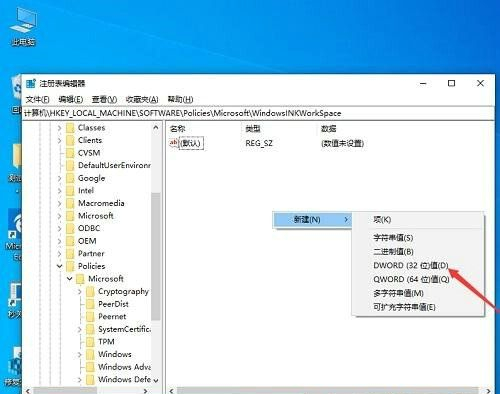Viewport: 500px width, 394px height.
Task: Choose 项(K) from the submenu
Action: 382,220
